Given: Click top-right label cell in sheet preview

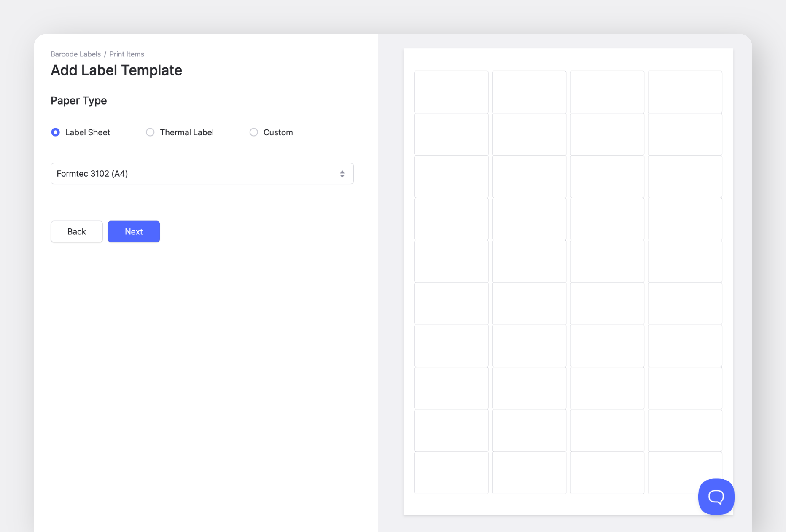Looking at the screenshot, I should (x=685, y=92).
